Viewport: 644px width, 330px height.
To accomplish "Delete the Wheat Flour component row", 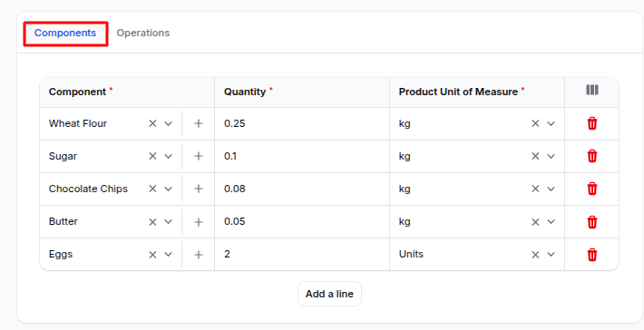I will (x=591, y=123).
